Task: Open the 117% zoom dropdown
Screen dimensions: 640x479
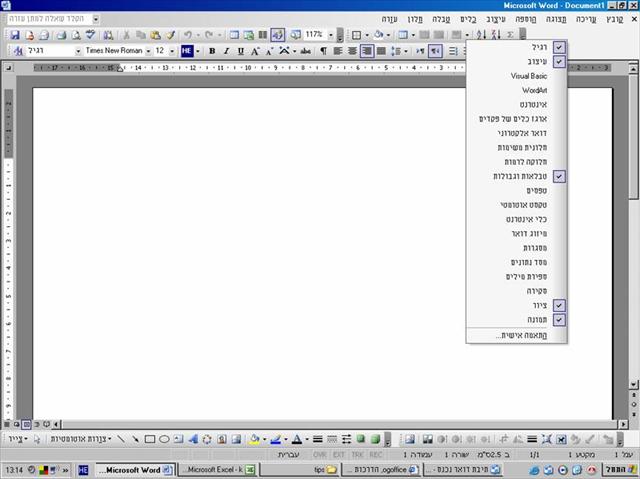Action: (x=331, y=35)
